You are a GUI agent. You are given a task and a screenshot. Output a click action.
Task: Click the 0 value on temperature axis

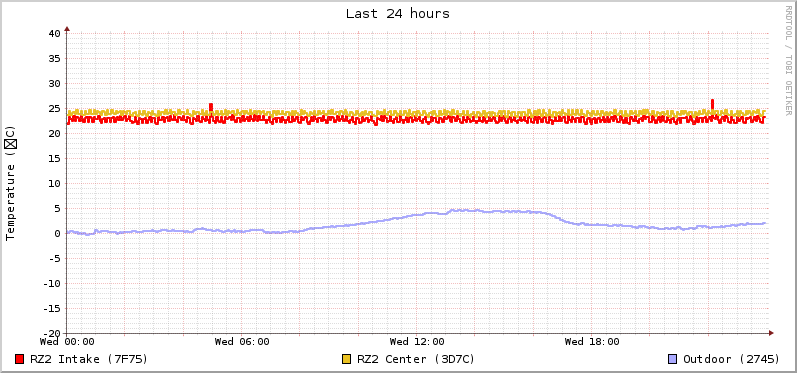[57, 234]
